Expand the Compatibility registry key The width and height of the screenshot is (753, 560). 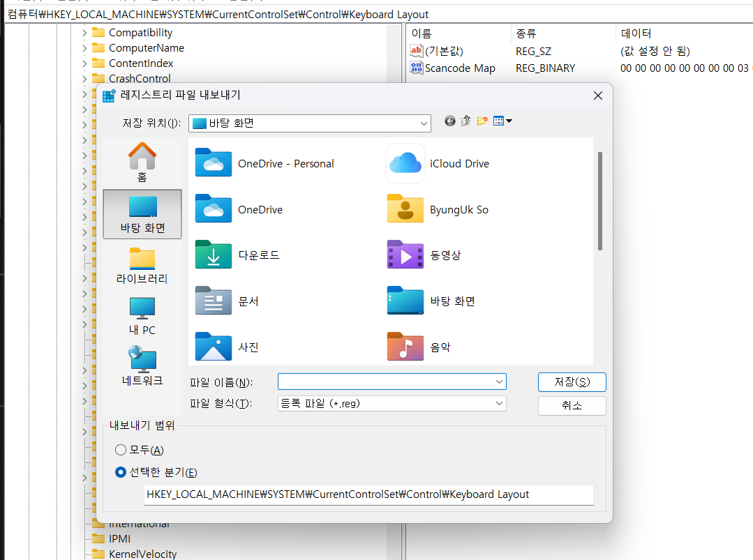click(x=84, y=33)
